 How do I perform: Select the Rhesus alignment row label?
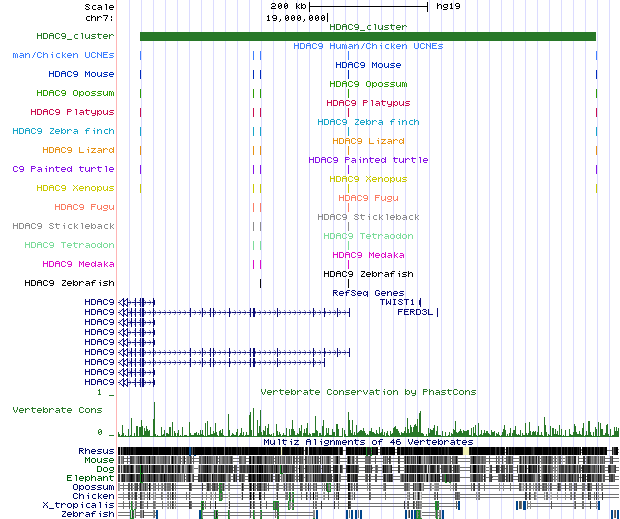pyautogui.click(x=98, y=452)
